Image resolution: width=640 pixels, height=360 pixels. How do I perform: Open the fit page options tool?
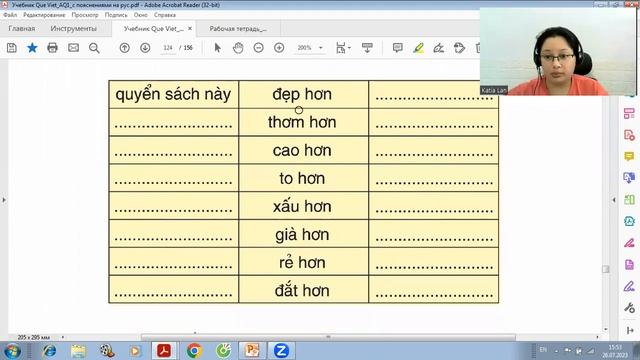coord(340,48)
